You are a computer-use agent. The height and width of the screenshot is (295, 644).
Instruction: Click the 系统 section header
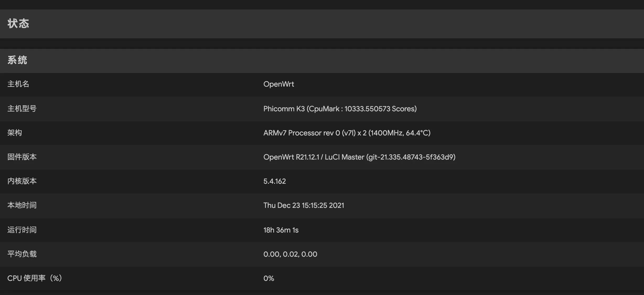(17, 60)
